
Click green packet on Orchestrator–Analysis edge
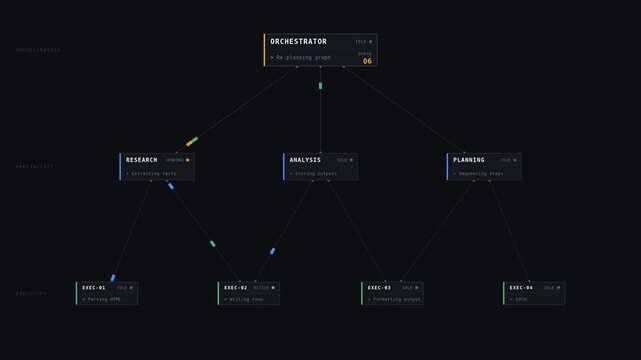point(320,86)
